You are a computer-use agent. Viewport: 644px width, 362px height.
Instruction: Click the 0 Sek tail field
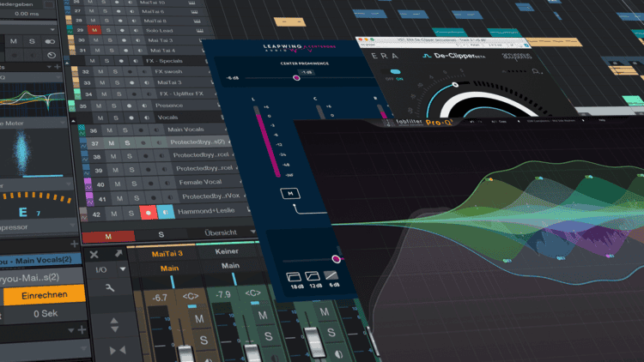click(46, 314)
